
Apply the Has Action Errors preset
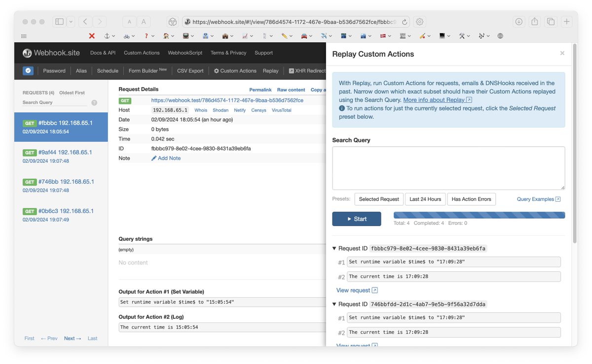(471, 199)
